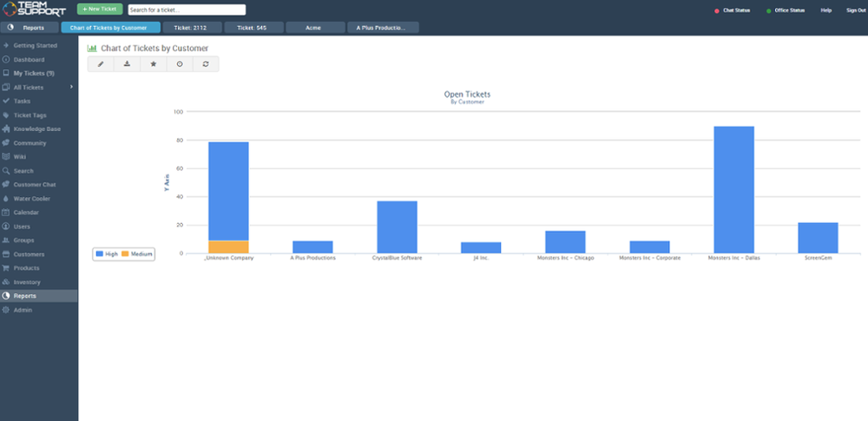
Task: Switch to the A Plus Productio... tab
Action: click(x=383, y=28)
